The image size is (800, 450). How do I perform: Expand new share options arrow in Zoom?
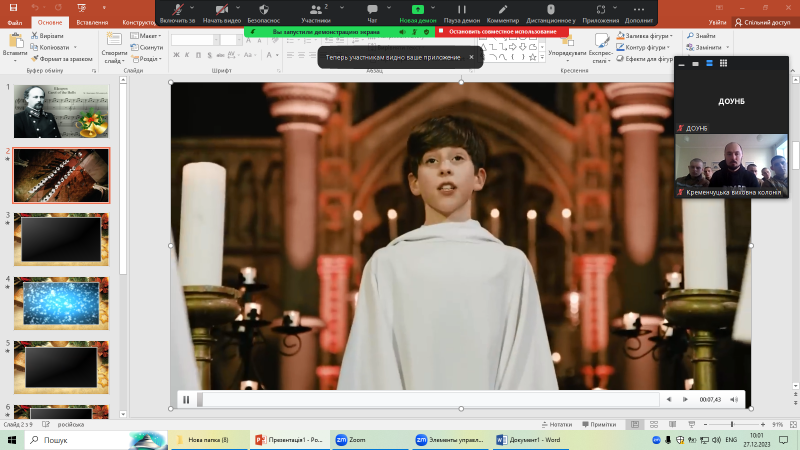433,8
